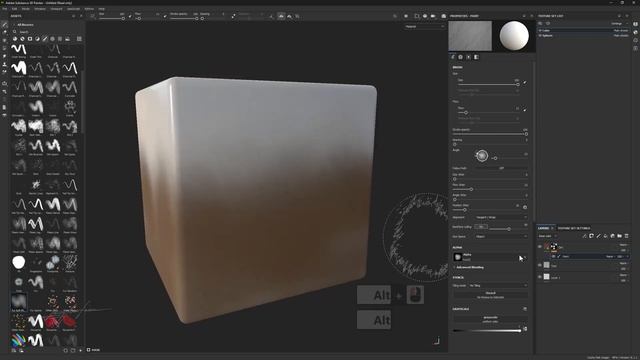Switch to the Layers tab
The width and height of the screenshot is (640, 360).
point(543,228)
